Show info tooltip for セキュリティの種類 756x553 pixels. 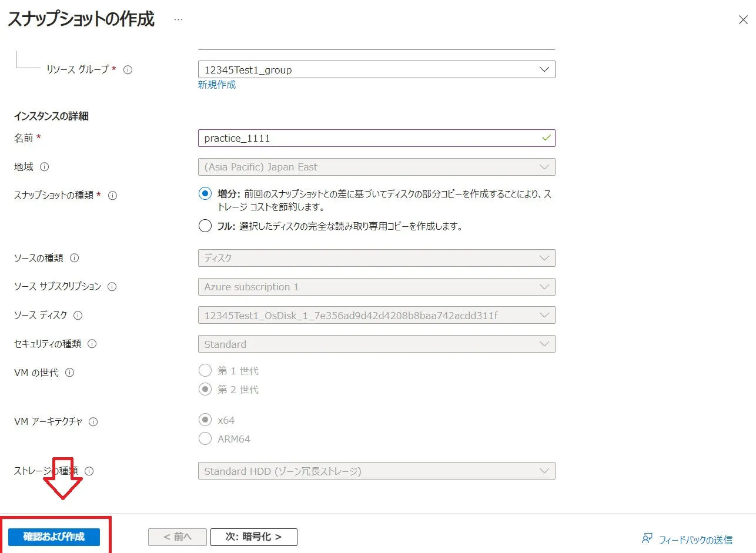pos(92,344)
